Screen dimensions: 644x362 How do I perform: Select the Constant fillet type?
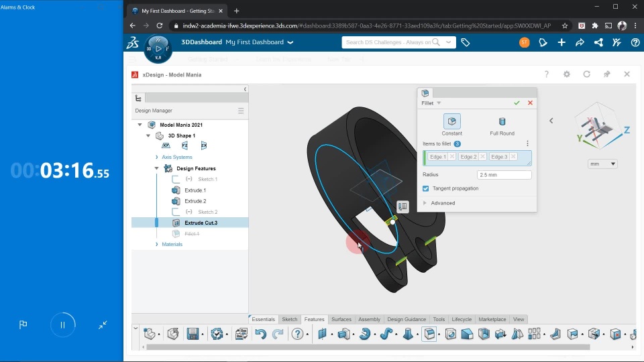pos(451,125)
